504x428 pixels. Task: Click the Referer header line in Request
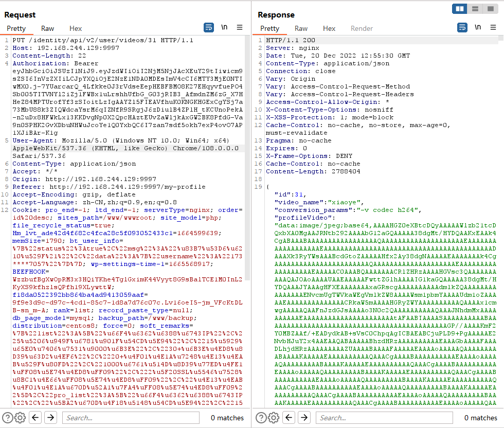click(x=109, y=187)
